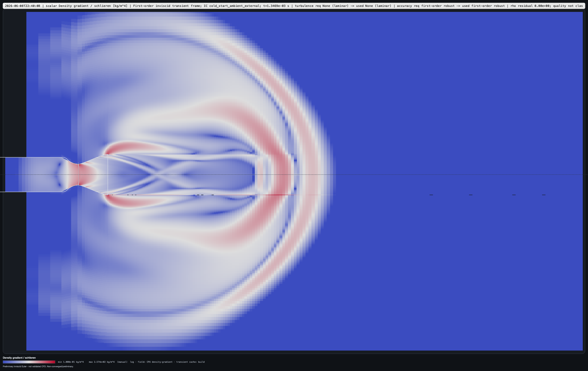Click the 'Density gradient / schlieren' legend title
This screenshot has width=588, height=371.
19,358
